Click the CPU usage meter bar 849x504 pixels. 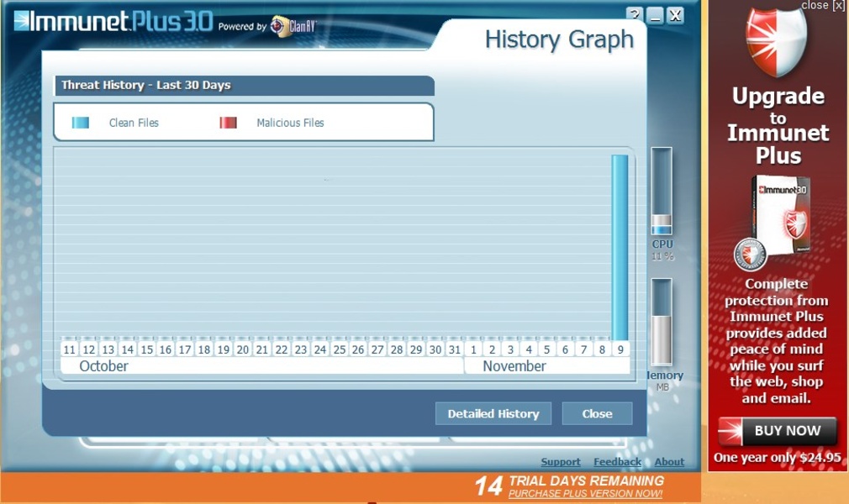click(661, 191)
